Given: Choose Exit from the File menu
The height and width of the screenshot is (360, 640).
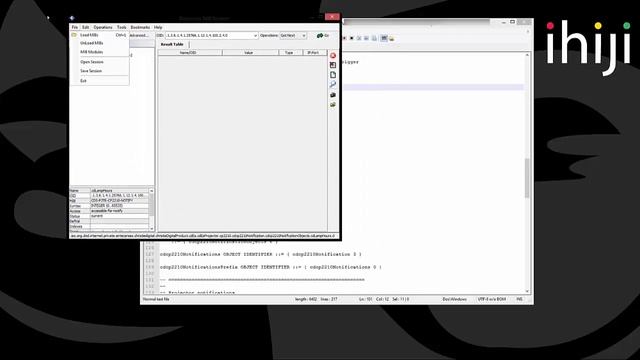Looking at the screenshot, I should [x=100, y=81].
